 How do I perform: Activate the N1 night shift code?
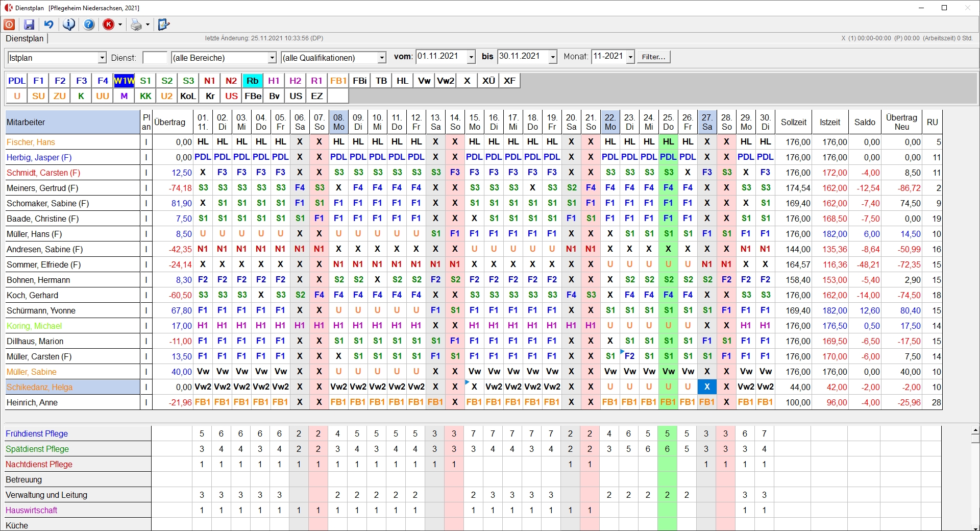point(210,81)
